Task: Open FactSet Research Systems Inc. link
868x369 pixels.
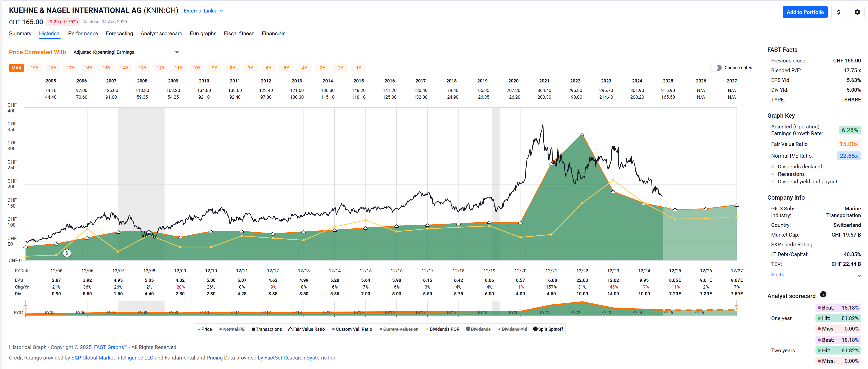Action: pyautogui.click(x=300, y=358)
